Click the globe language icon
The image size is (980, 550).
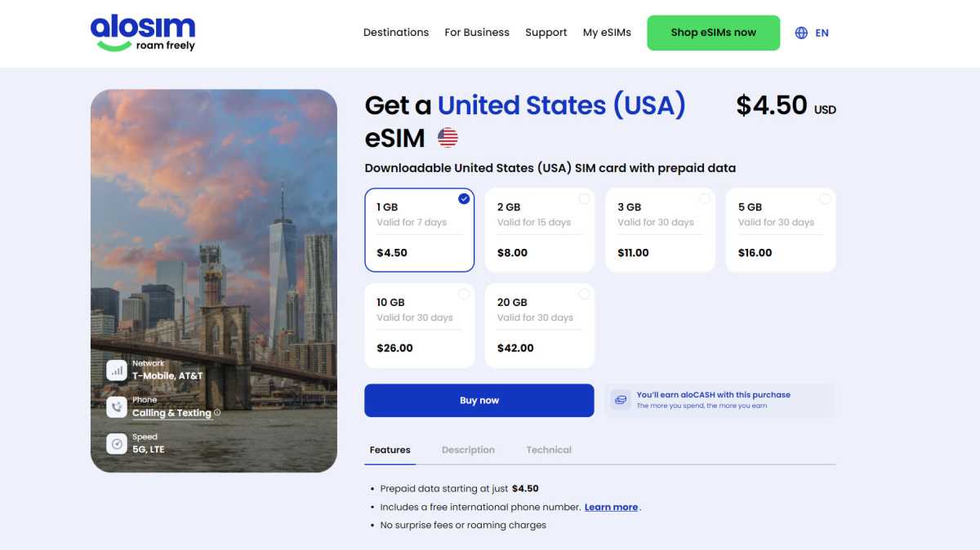801,33
